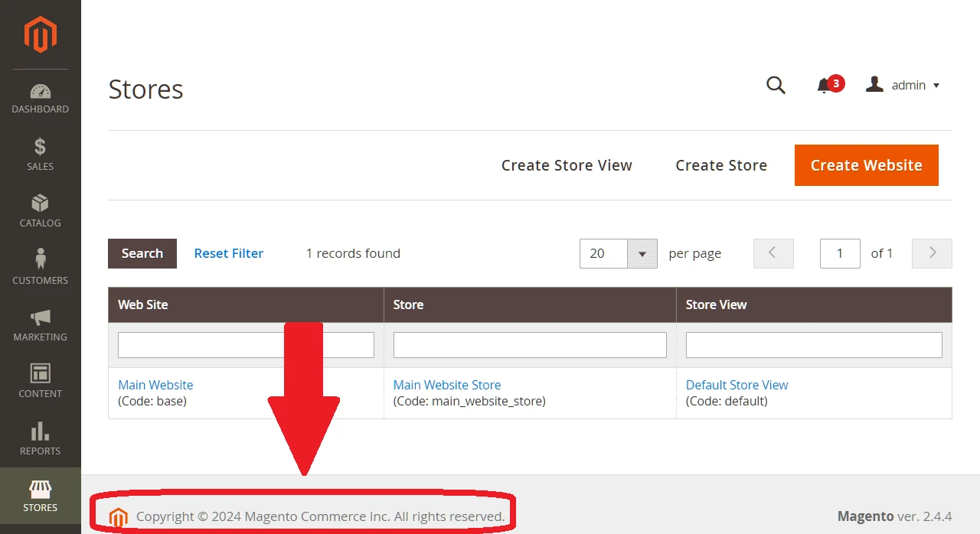Select the Stores storefront menu item
Image resolution: width=980 pixels, height=534 pixels.
click(x=40, y=496)
